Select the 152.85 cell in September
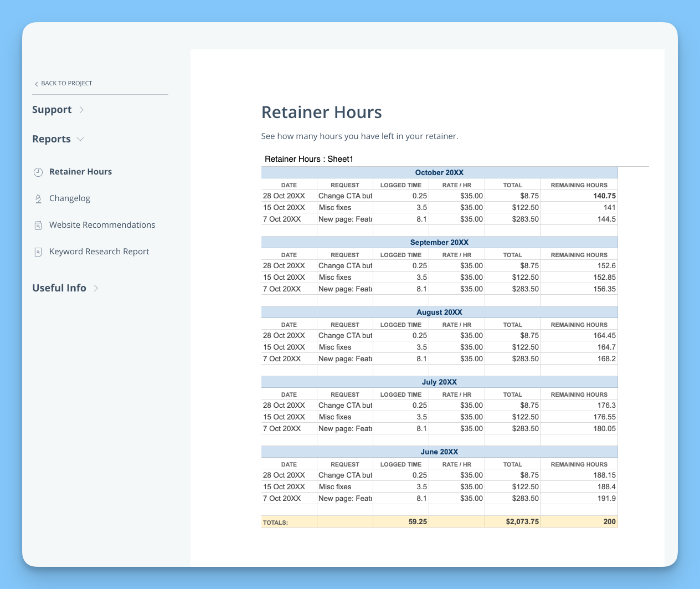700x589 pixels. [x=579, y=277]
